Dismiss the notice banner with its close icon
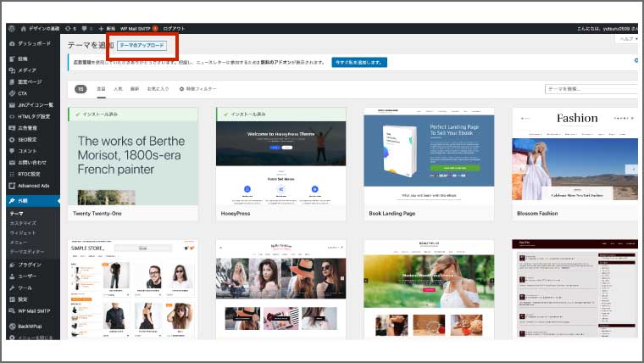 (636, 60)
